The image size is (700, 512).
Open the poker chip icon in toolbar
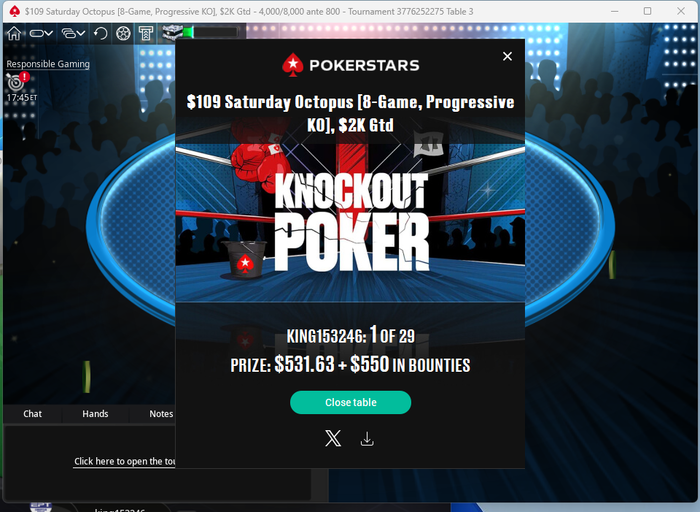click(124, 33)
